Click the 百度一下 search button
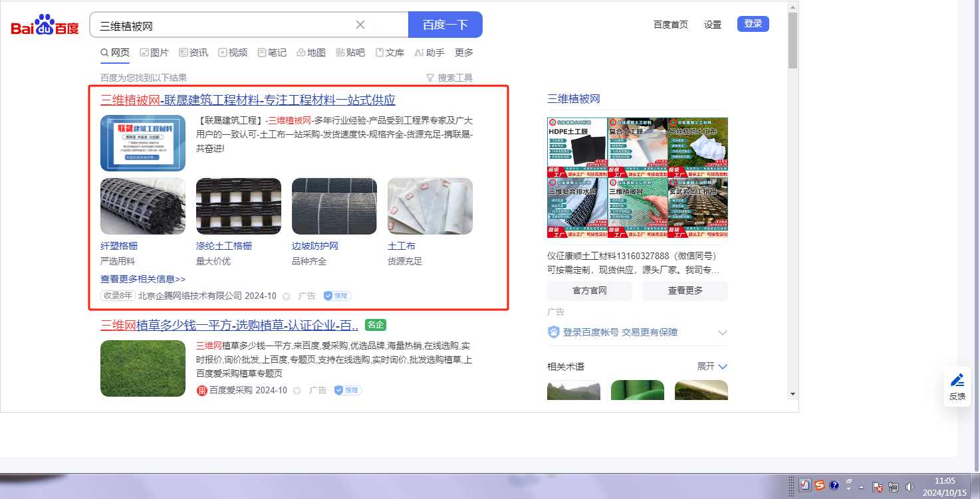 coord(445,25)
